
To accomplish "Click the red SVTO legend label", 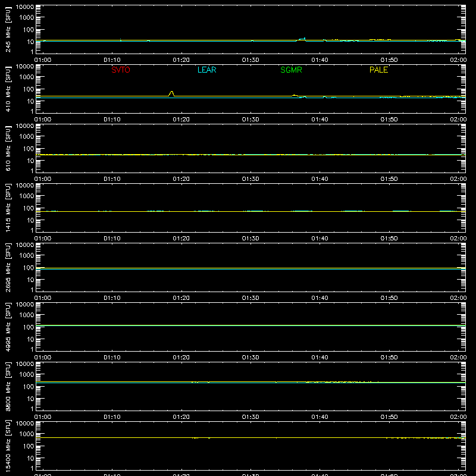I will pos(121,70).
